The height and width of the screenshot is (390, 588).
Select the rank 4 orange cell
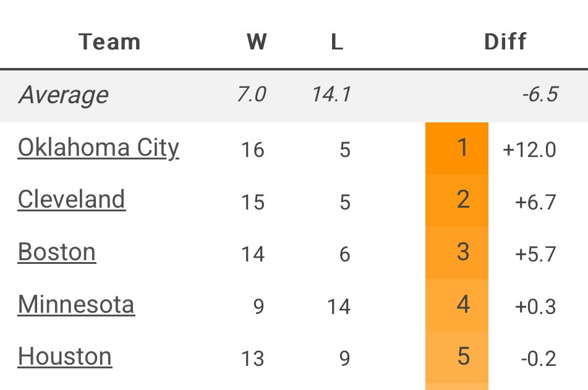click(x=457, y=305)
